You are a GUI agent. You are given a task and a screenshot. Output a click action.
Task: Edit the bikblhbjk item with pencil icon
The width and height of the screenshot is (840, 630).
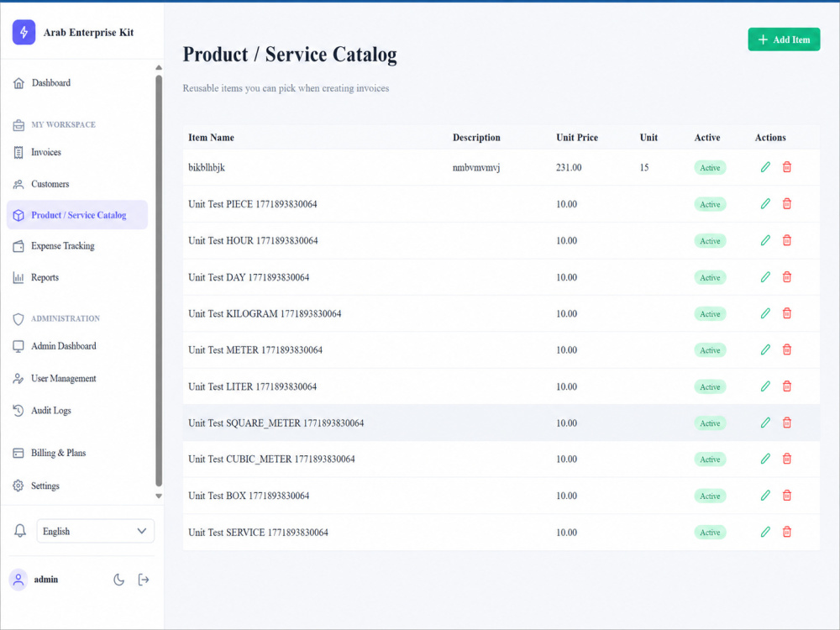(765, 167)
